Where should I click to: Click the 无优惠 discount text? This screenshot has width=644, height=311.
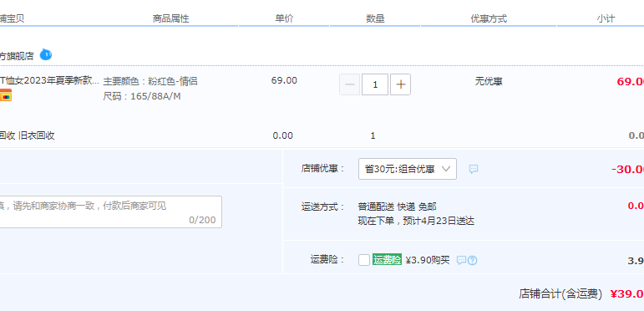click(x=489, y=81)
